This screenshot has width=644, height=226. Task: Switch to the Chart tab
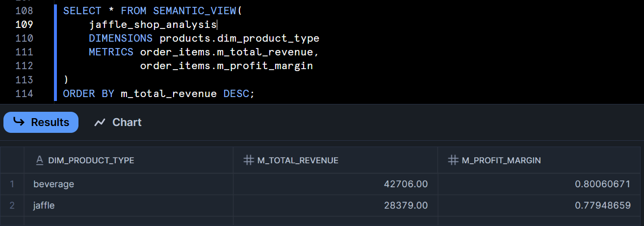(118, 122)
